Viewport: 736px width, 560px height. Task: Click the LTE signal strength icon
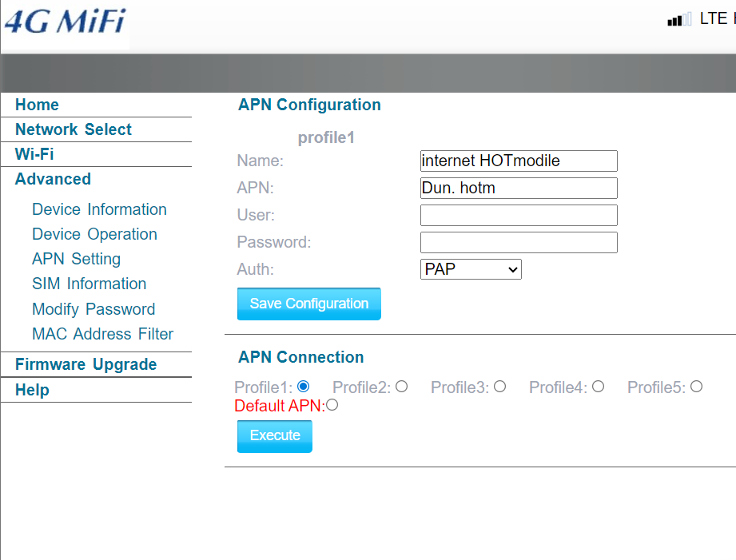pyautogui.click(x=679, y=19)
